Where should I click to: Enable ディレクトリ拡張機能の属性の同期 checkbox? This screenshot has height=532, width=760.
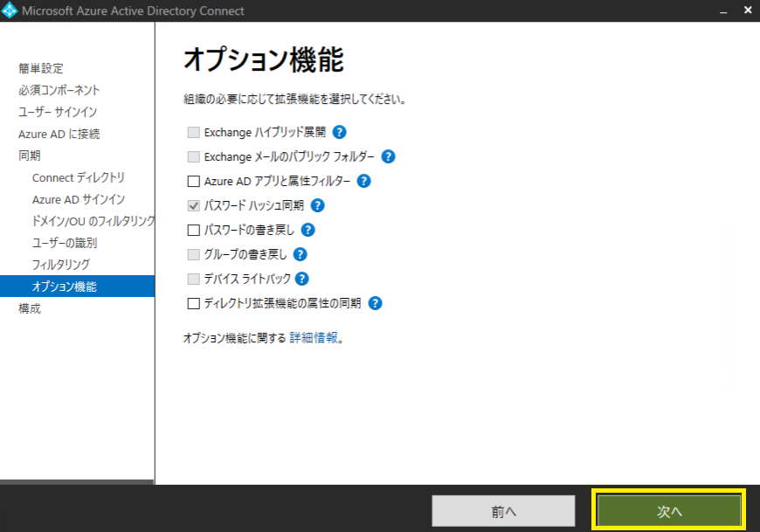[193, 303]
